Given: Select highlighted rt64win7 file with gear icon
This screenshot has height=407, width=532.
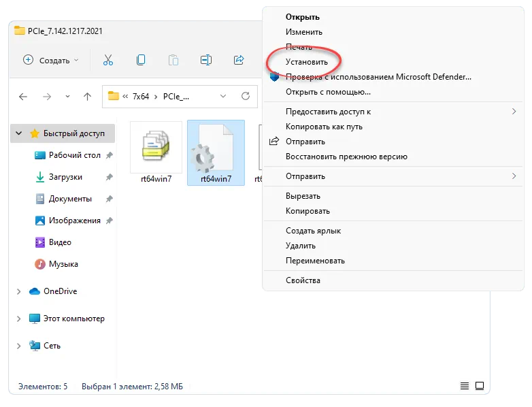Looking at the screenshot, I should (216, 152).
